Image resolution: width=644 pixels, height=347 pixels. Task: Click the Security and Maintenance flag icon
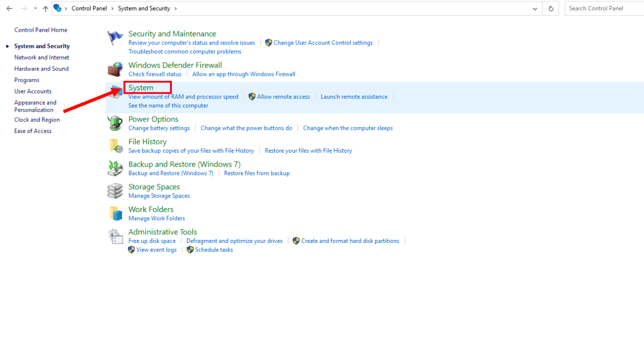[x=115, y=38]
